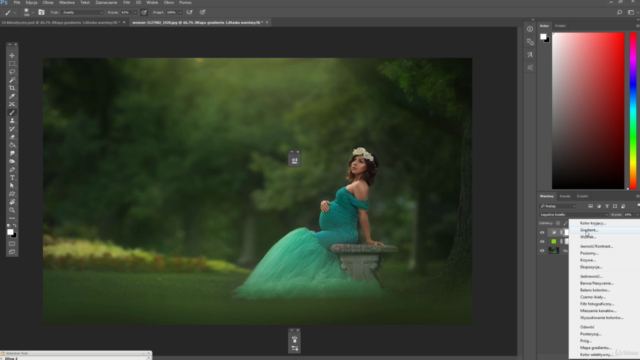
Task: Select the Zoom tool
Action: pos(12,210)
